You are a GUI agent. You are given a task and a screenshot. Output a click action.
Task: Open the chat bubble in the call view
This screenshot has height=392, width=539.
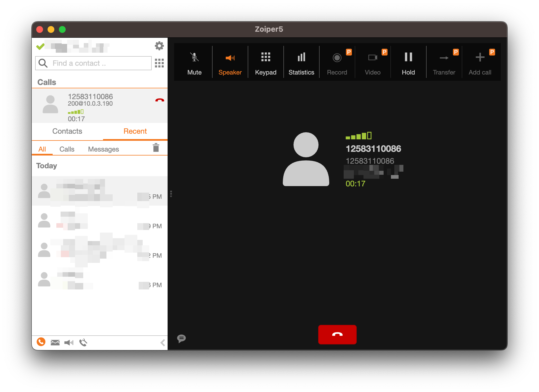click(x=181, y=338)
